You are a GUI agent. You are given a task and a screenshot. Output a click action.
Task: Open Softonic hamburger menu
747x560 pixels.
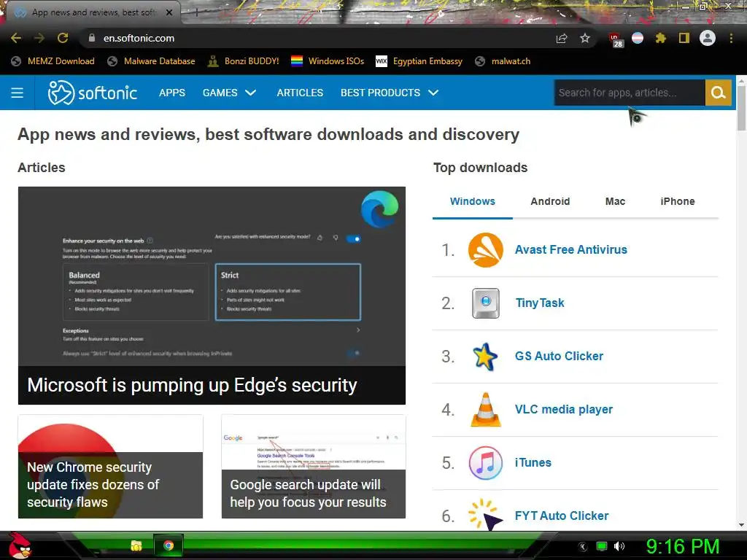[18, 93]
